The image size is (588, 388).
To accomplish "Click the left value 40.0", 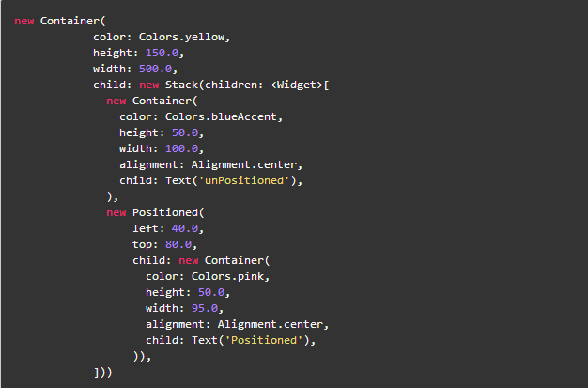I will pyautogui.click(x=185, y=228).
